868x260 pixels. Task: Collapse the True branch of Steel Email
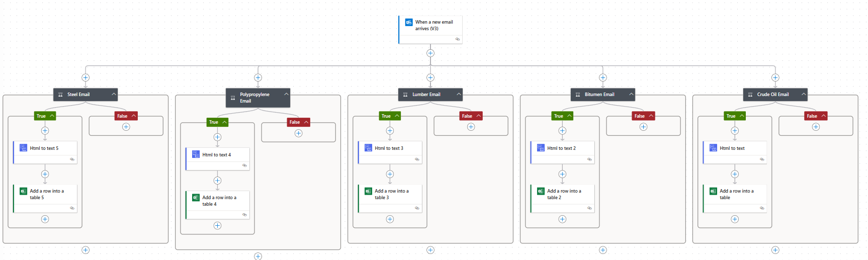coord(52,116)
